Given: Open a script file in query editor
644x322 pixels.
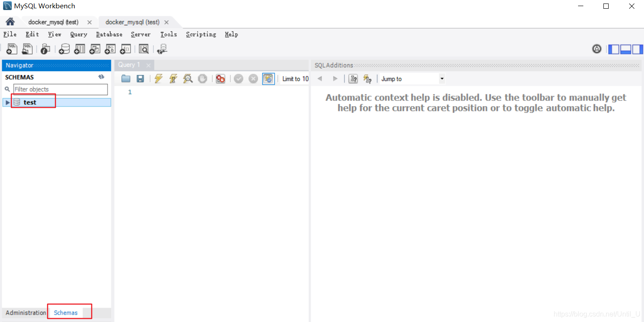Looking at the screenshot, I should 126,79.
